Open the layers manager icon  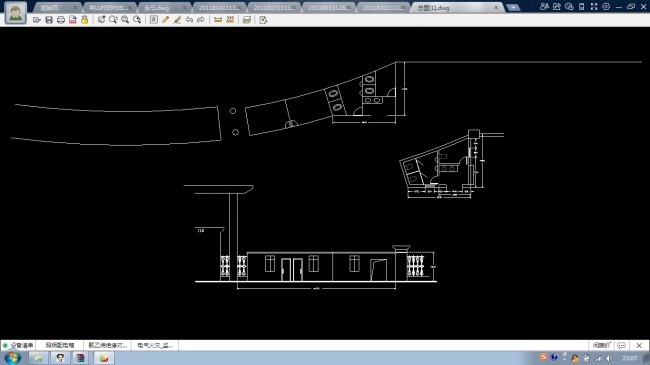[247, 20]
